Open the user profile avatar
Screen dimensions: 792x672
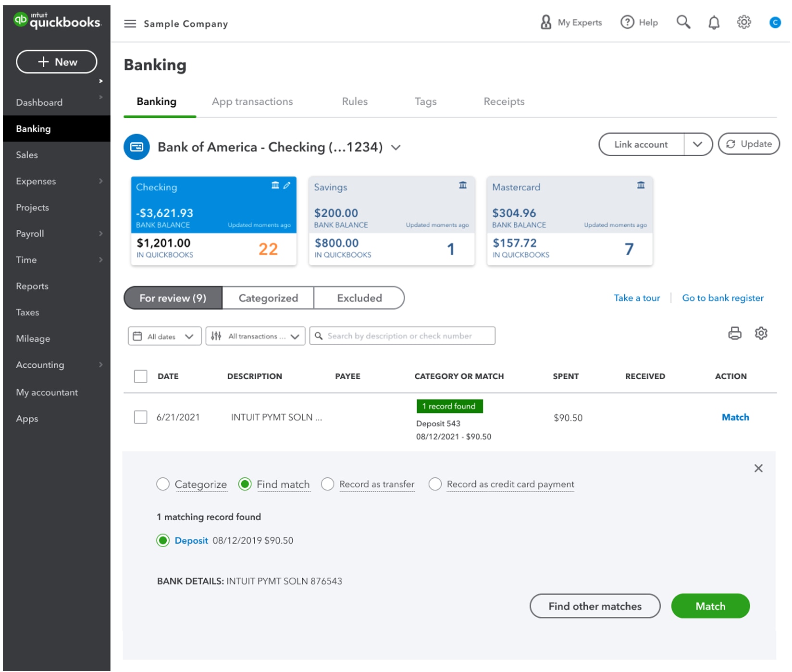[775, 22]
